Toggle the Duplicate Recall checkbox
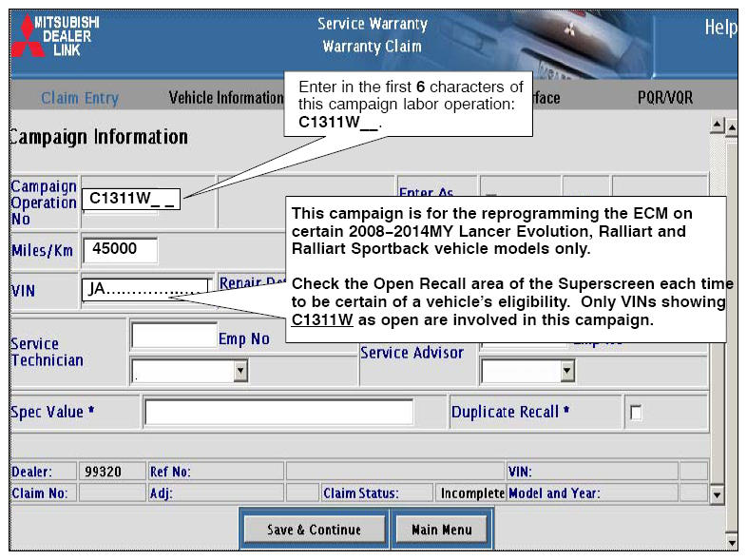 (636, 413)
